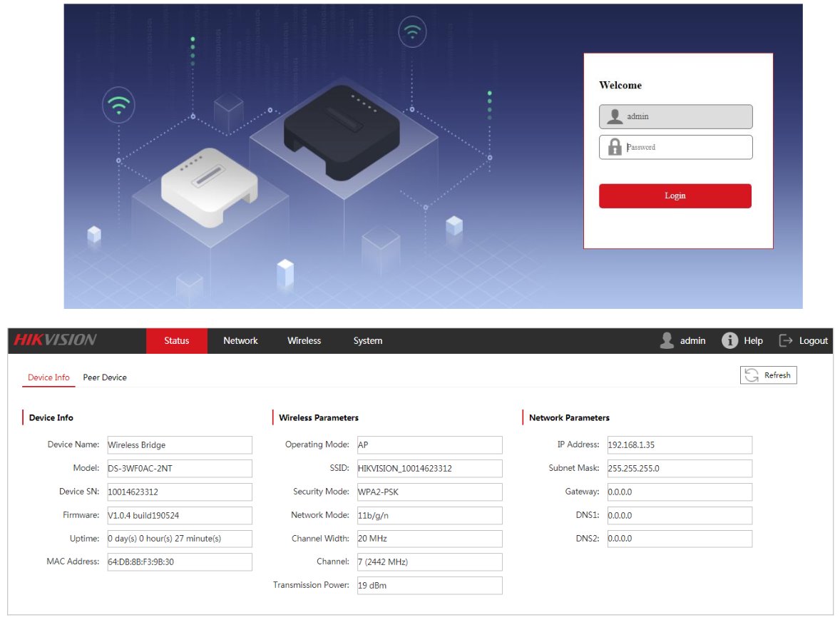
Task: Select the SSID text field
Action: tap(429, 469)
